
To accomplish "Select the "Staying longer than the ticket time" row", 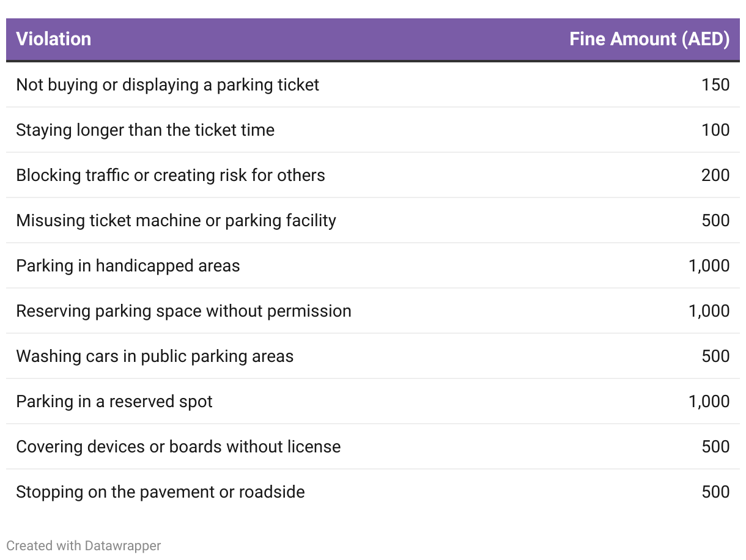I will coord(146,130).
